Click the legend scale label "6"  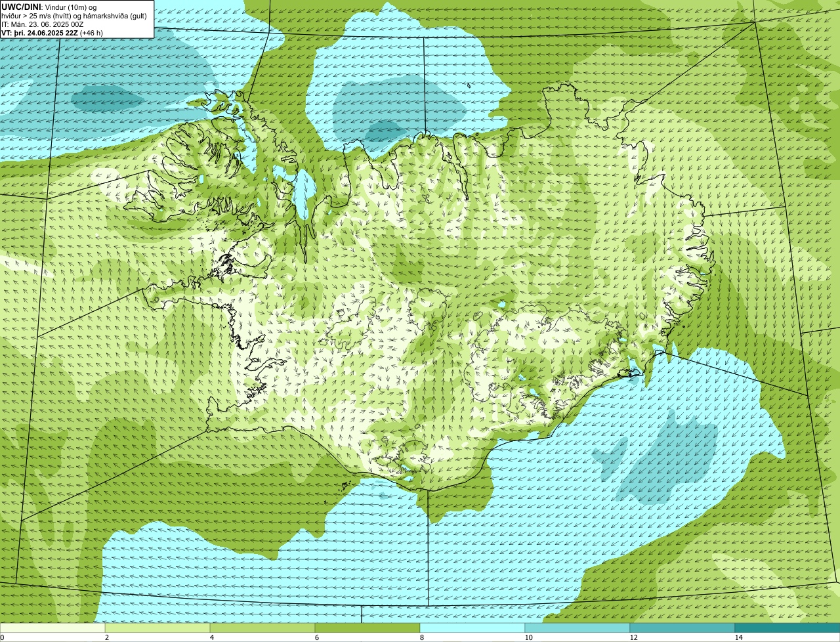point(316,637)
